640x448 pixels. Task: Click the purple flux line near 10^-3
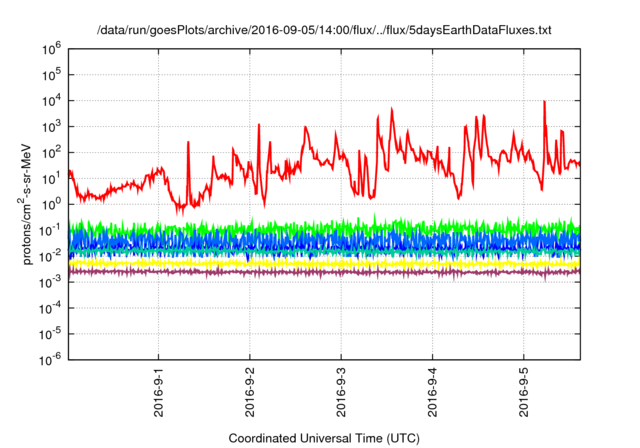[324, 272]
